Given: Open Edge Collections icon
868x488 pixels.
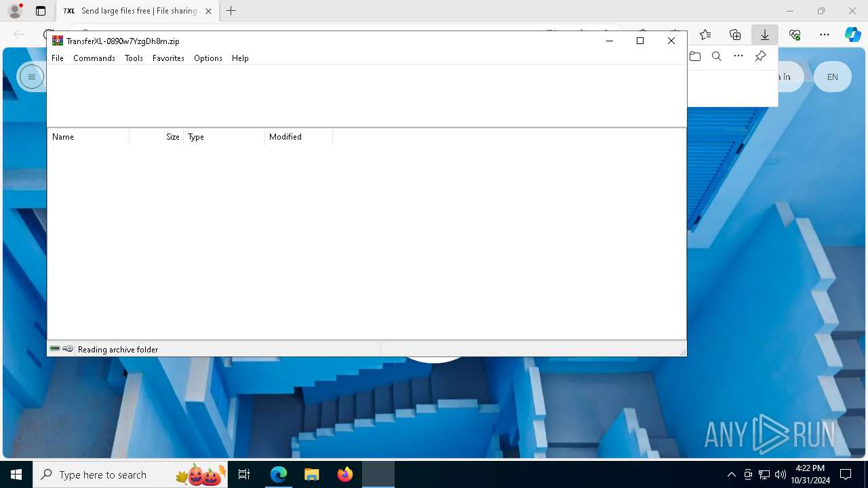Looking at the screenshot, I should click(735, 35).
